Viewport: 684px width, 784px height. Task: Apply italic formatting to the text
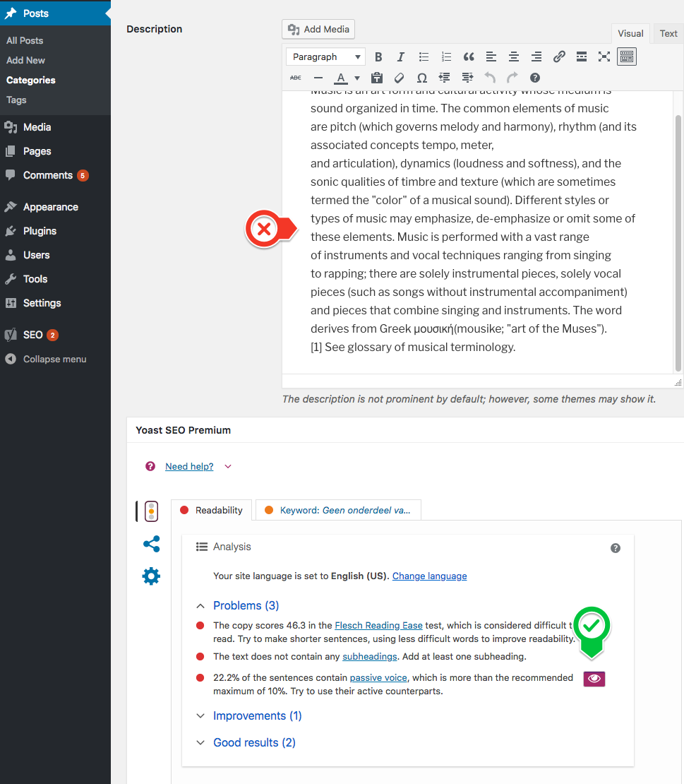pos(400,57)
